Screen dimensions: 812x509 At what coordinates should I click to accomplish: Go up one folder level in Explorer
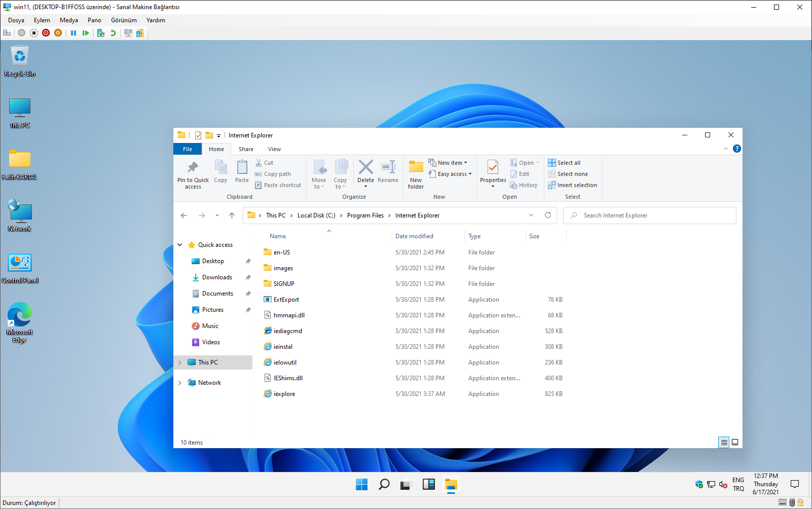[x=232, y=215]
